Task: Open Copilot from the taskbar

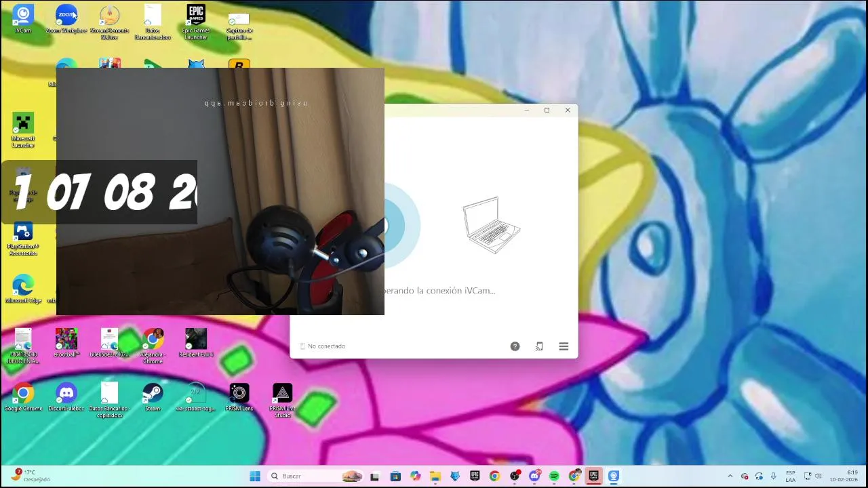Action: pyautogui.click(x=415, y=476)
